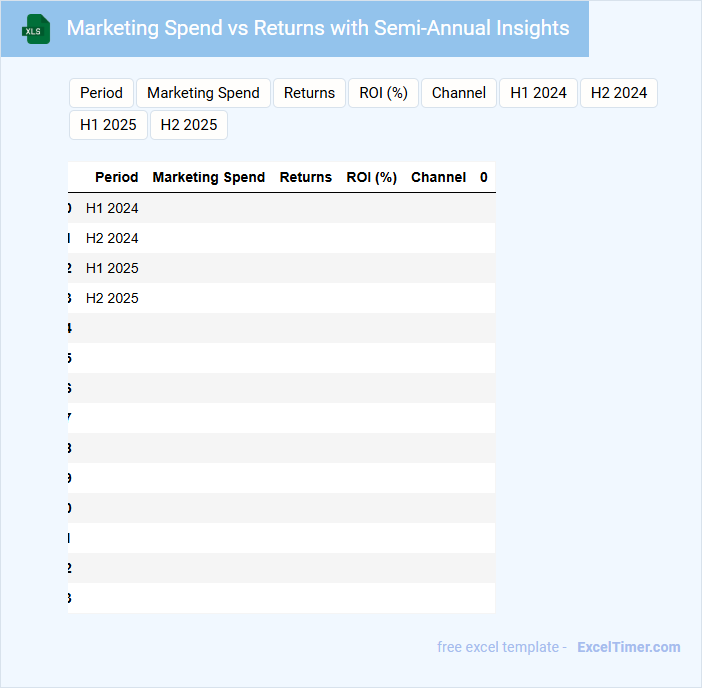Select the H2 2025 table cell
The width and height of the screenshot is (702, 688).
pyautogui.click(x=112, y=298)
